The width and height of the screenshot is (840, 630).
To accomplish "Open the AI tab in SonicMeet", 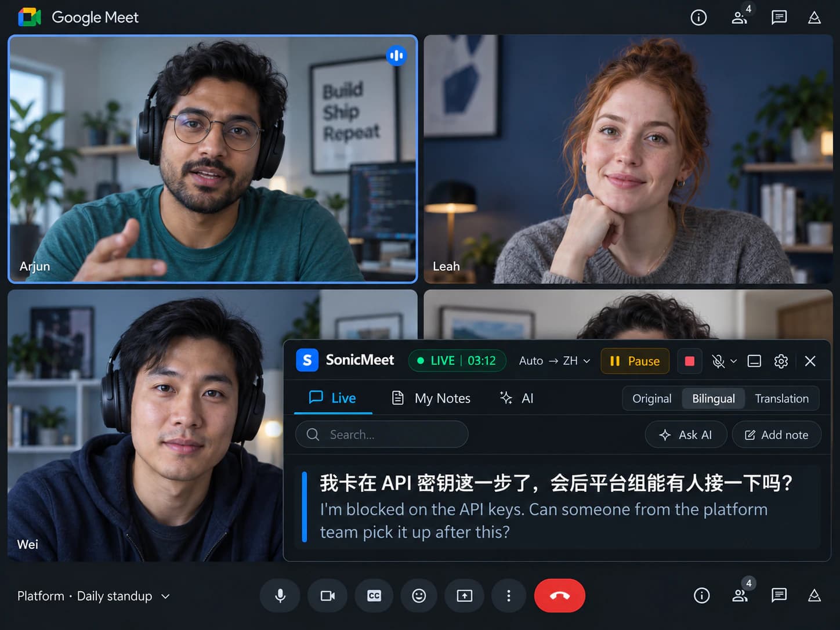I will (516, 398).
